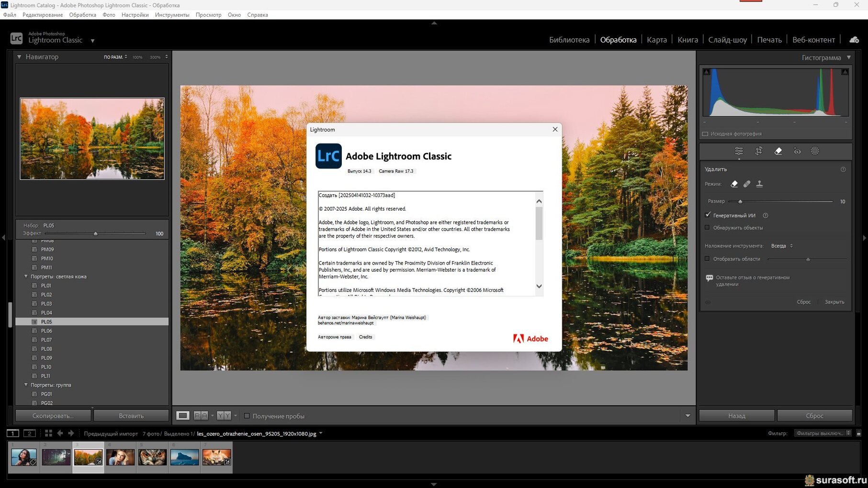868x488 pixels.
Task: Click Вставить button
Action: 131,416
